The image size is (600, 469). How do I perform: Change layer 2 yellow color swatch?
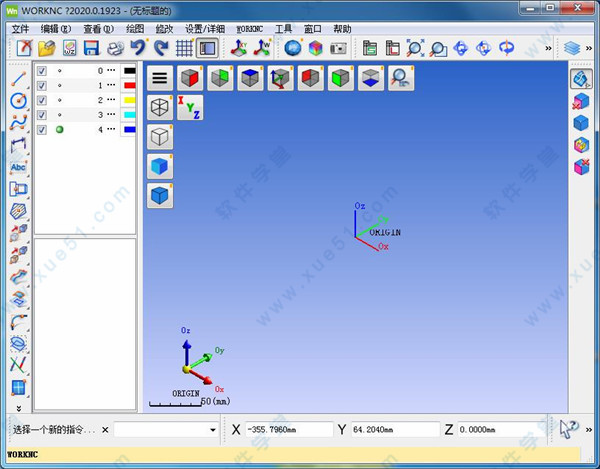[x=129, y=100]
